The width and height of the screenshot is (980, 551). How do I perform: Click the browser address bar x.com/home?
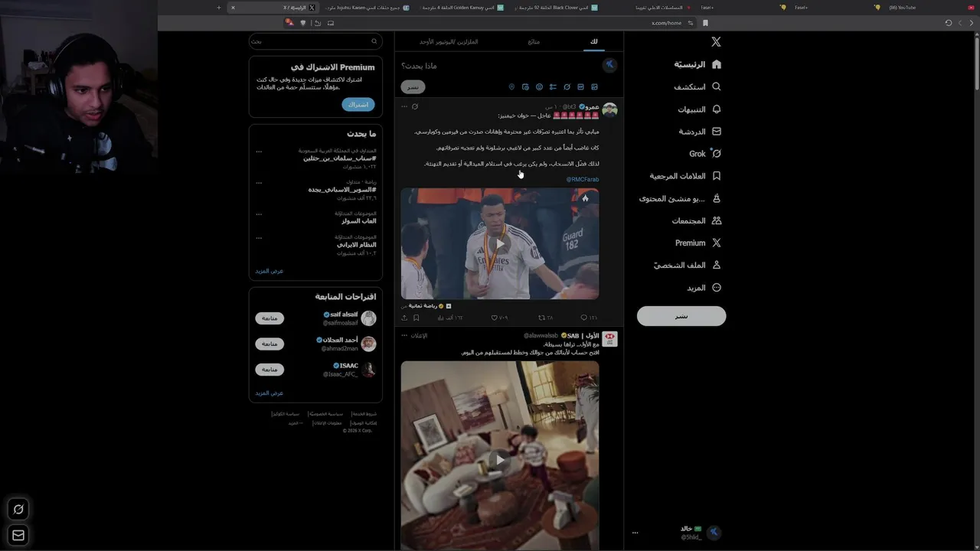click(x=666, y=23)
